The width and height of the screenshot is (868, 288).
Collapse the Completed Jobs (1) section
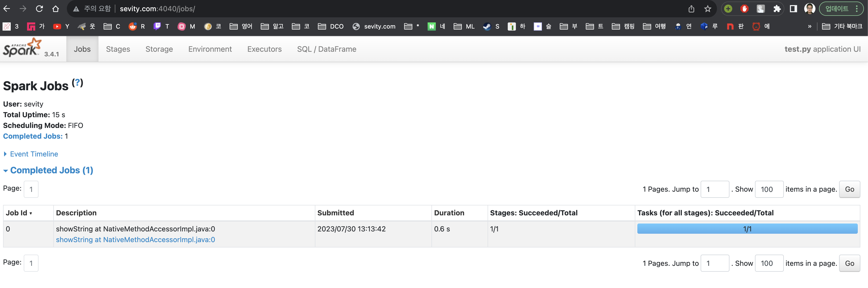coord(51,170)
